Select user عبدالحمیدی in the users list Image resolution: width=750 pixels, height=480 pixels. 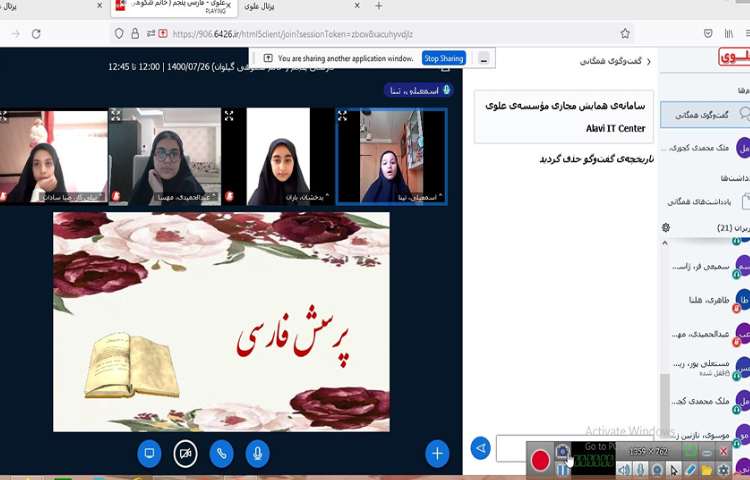[x=709, y=334]
